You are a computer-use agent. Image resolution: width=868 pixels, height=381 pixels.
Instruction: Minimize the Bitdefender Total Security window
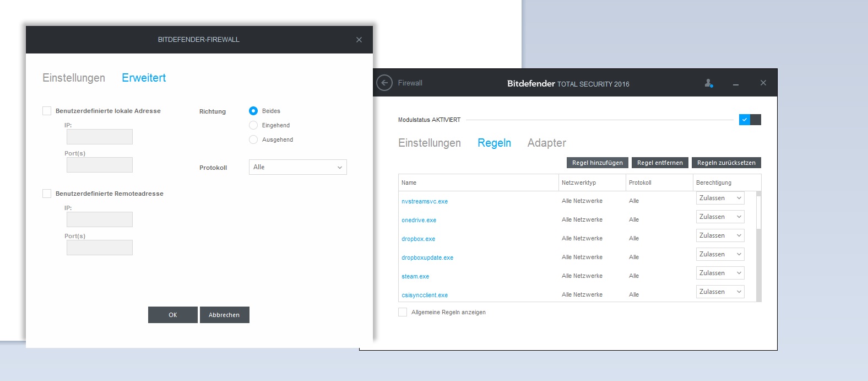(x=735, y=84)
